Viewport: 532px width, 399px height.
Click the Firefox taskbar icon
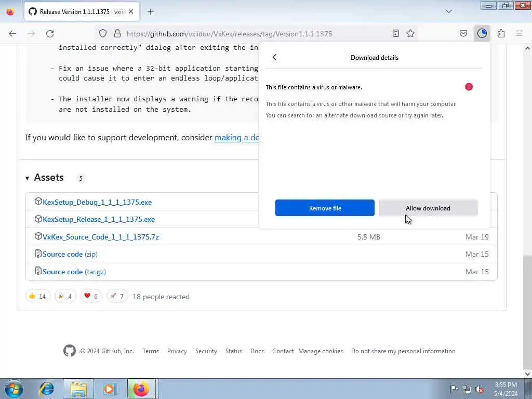click(141, 389)
